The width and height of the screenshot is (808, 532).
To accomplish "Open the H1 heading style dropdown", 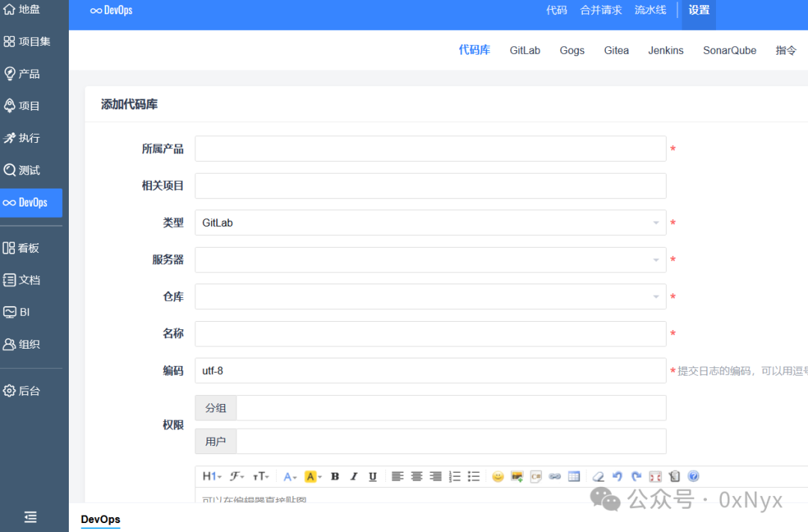I will [212, 477].
